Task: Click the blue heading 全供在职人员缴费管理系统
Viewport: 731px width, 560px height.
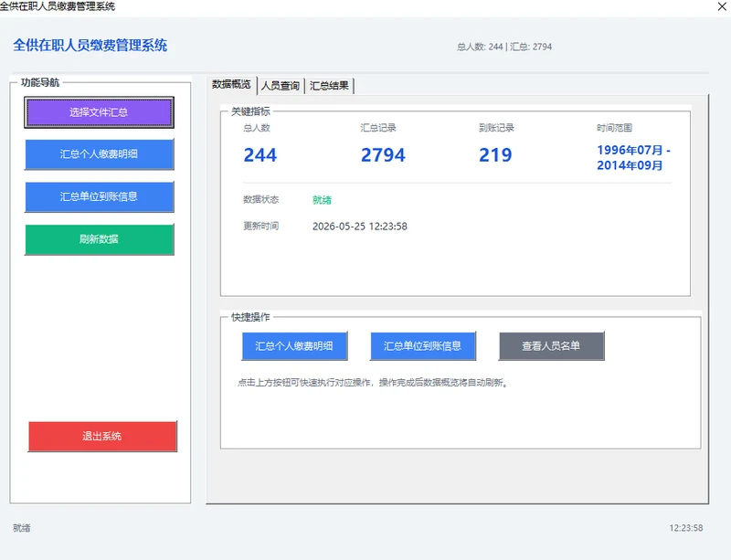Action: point(90,46)
